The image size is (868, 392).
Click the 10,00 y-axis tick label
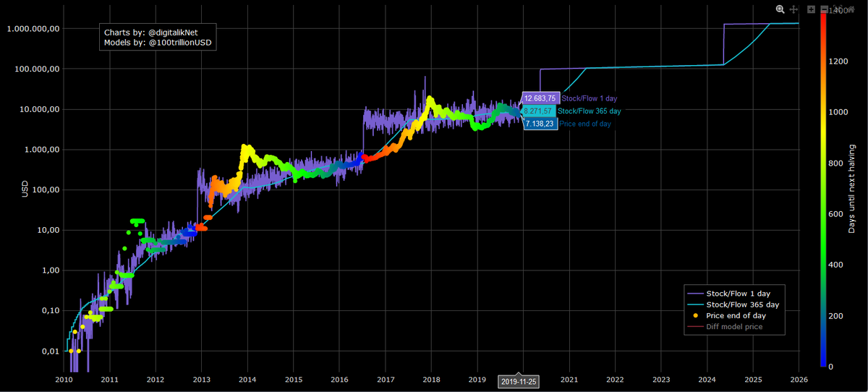pyautogui.click(x=47, y=230)
